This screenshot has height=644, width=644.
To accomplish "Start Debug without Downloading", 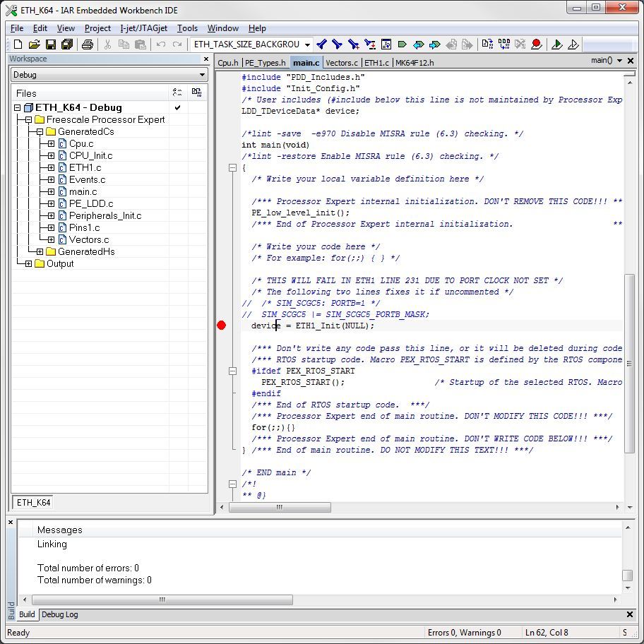I will pos(573,44).
